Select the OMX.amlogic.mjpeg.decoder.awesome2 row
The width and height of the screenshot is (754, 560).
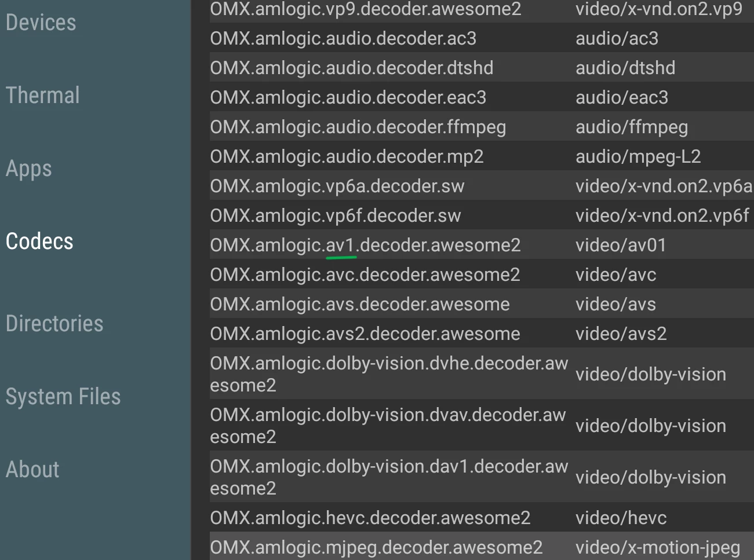coord(376,547)
